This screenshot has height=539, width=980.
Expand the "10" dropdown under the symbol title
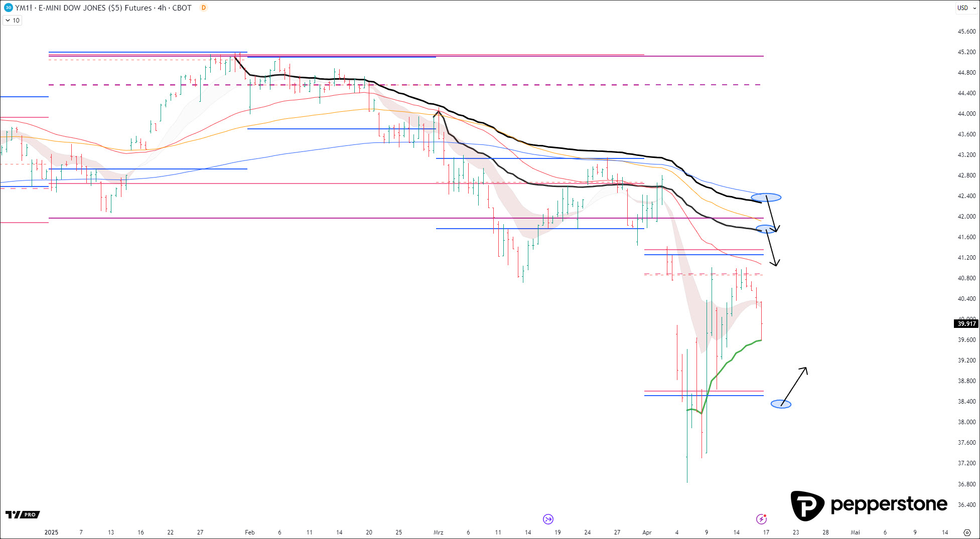(11, 20)
